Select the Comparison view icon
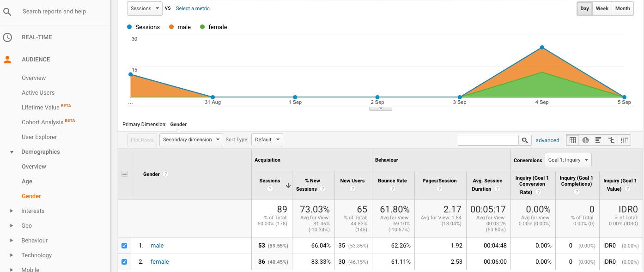644x272 pixels. (x=611, y=140)
